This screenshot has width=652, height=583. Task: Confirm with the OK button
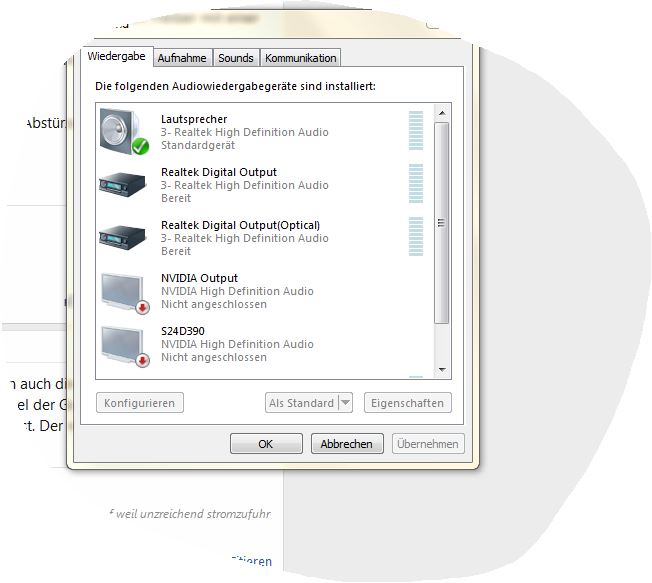coord(266,444)
